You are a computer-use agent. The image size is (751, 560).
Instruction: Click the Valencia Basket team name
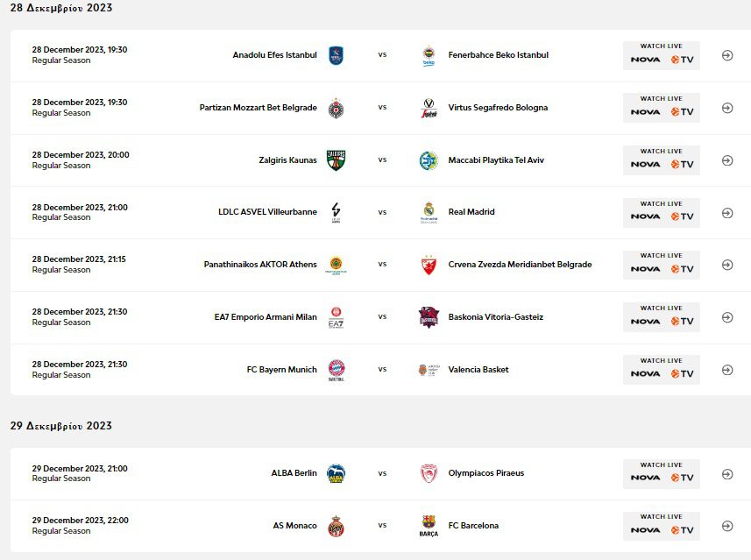click(x=478, y=370)
